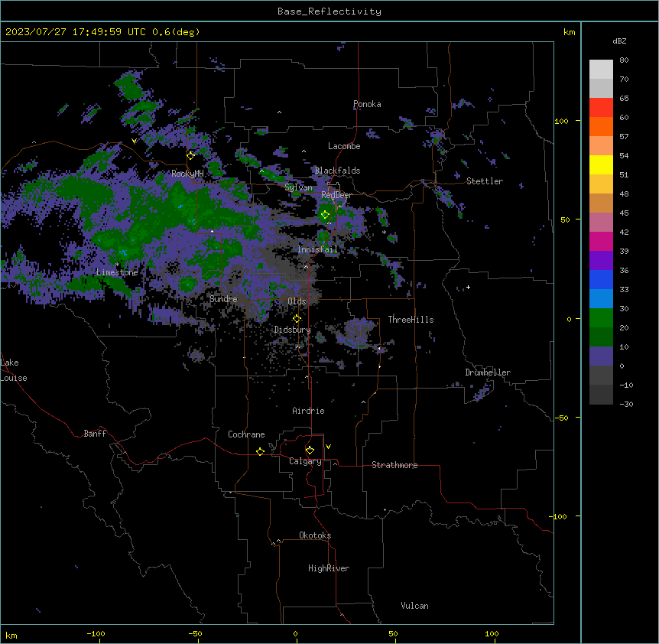Click the yellow diamond marker above Calgary
Image resolution: width=659 pixels, height=644 pixels.
(x=310, y=450)
